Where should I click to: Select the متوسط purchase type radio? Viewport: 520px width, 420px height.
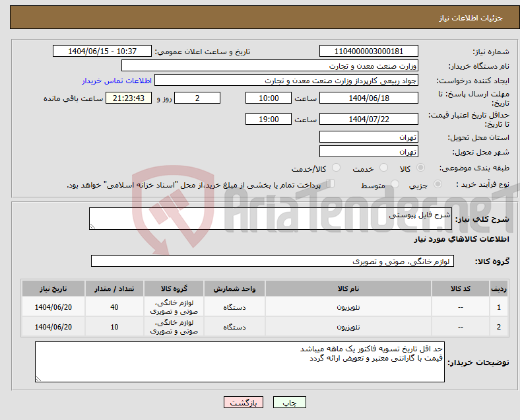tap(395, 184)
